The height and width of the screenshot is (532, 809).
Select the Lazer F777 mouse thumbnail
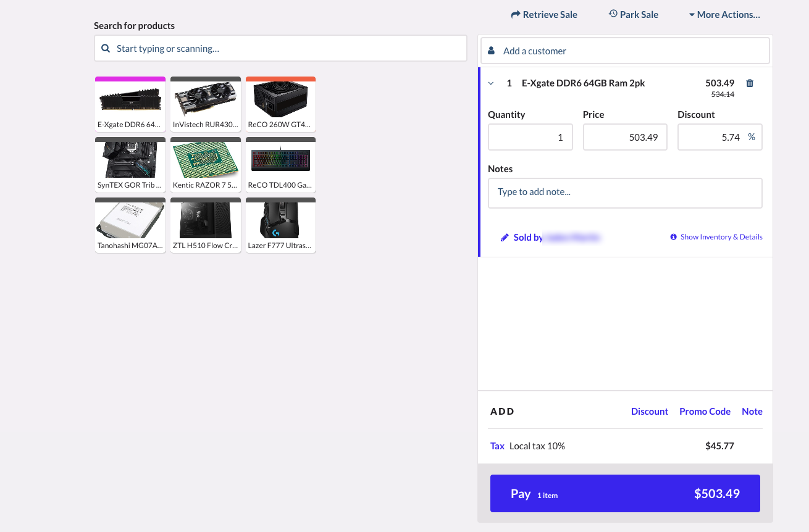coord(280,225)
